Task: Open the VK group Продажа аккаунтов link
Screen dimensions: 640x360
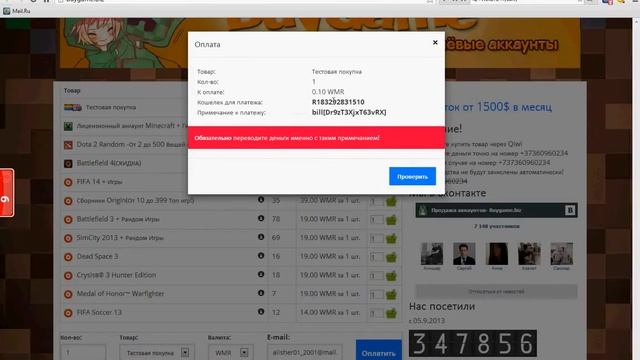Action: [x=476, y=211]
